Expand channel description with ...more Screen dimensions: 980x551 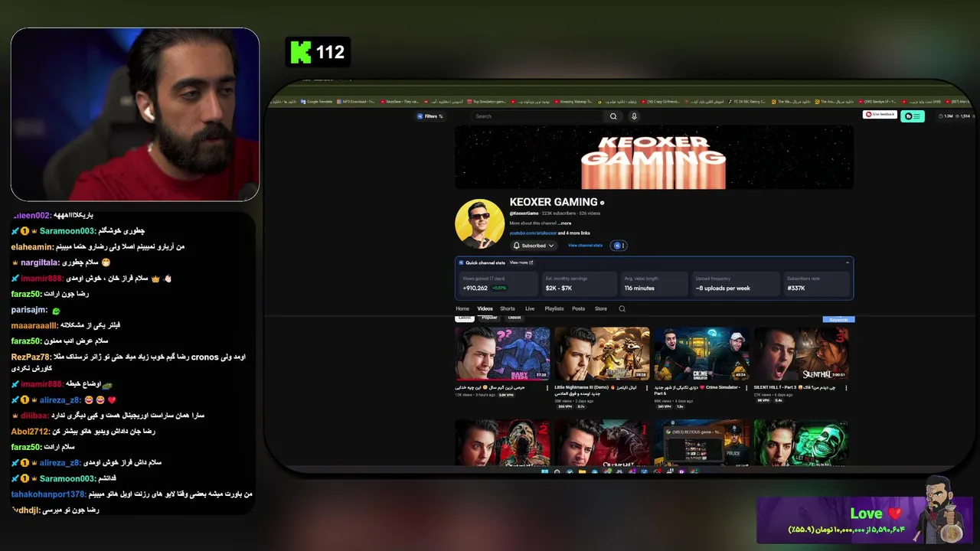pos(564,223)
